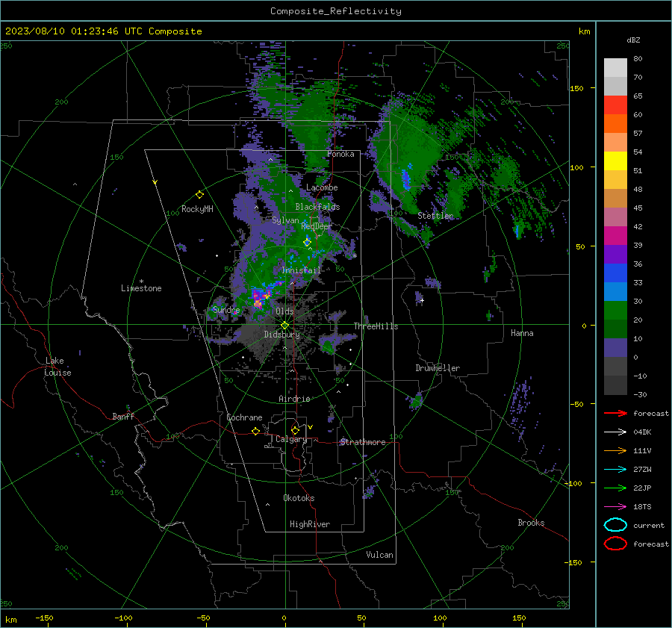Click the Sundre town label
672x628 pixels.
(225, 309)
